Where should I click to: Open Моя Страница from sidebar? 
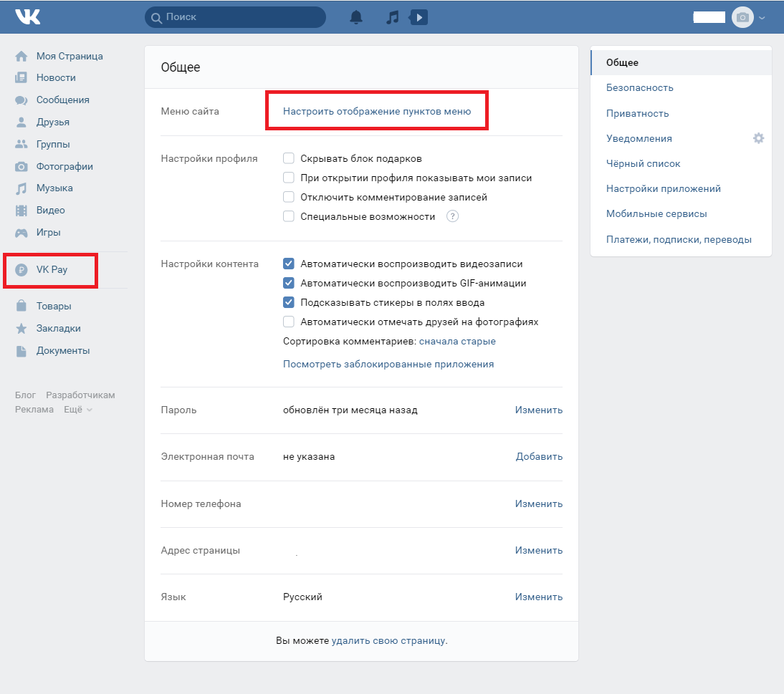70,56
